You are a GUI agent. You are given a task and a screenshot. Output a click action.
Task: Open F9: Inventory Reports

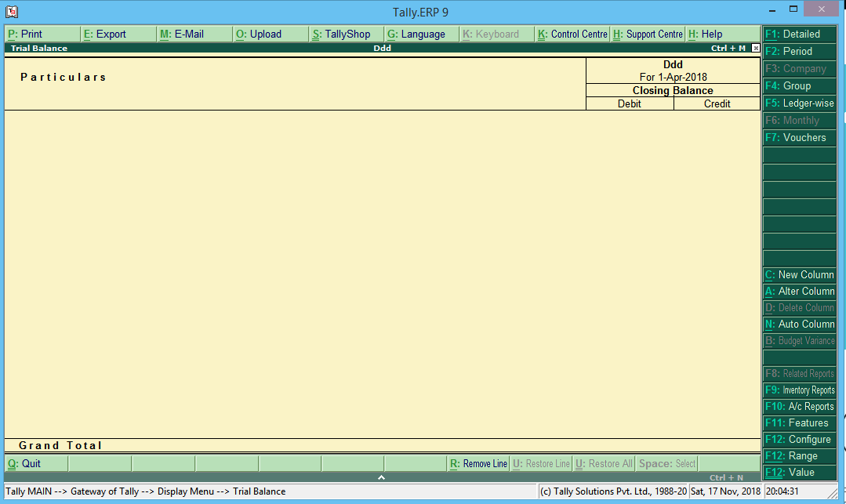pyautogui.click(x=799, y=390)
